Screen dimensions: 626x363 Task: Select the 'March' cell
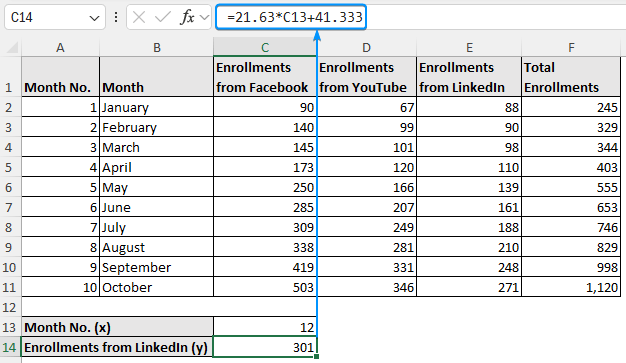point(156,147)
